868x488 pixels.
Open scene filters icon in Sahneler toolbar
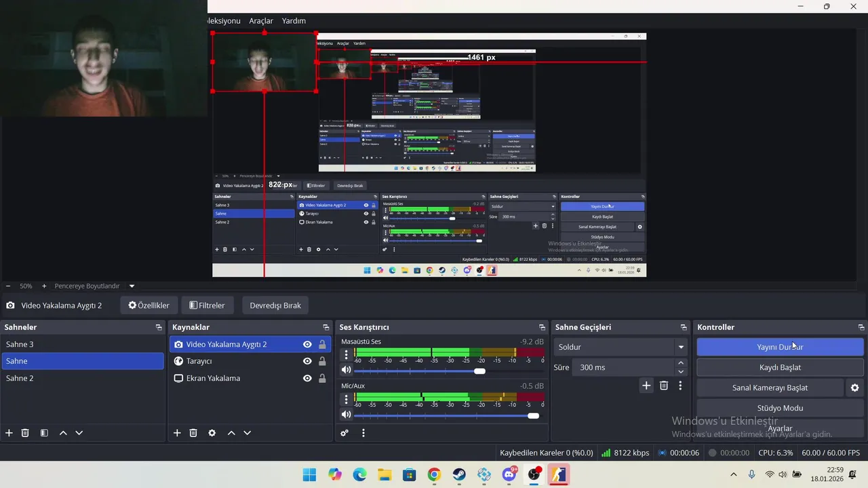click(x=44, y=433)
